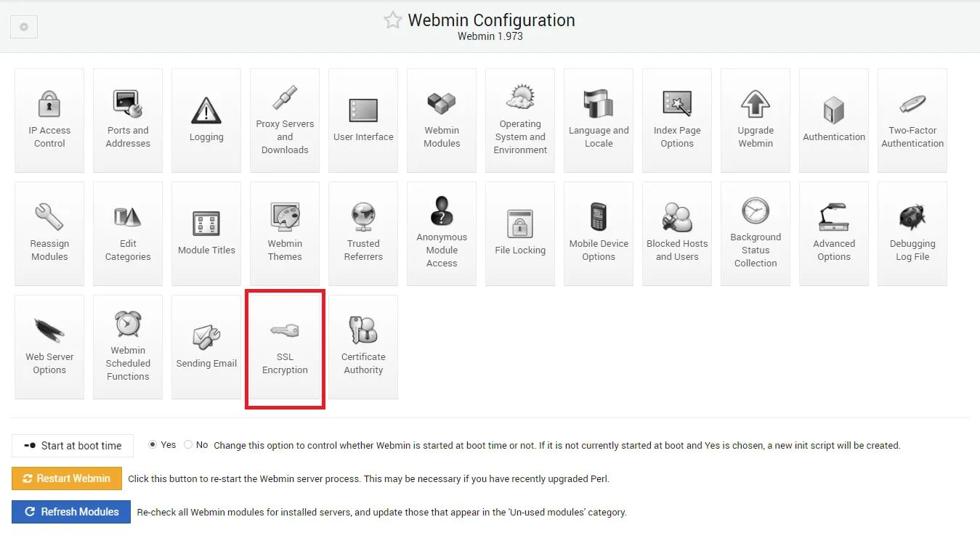
Task: Open Blocked Hosts and Users
Action: [x=677, y=234]
